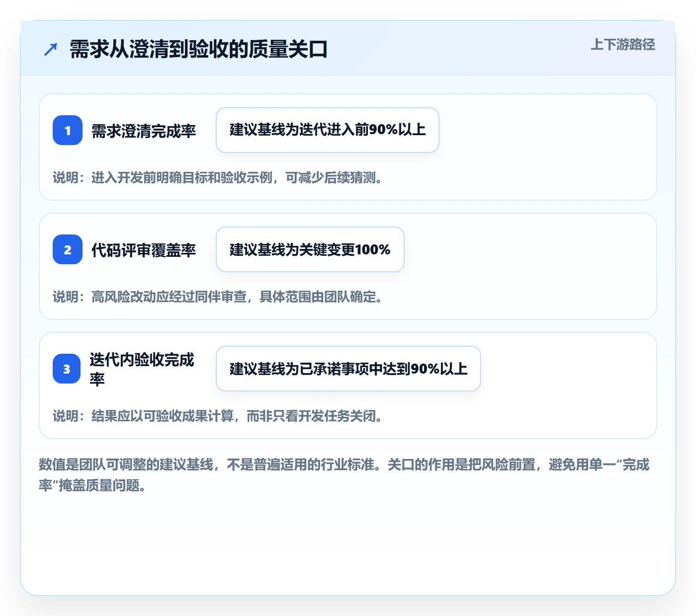Click the number 2 step badge
The height and width of the screenshot is (616, 696).
pyautogui.click(x=68, y=249)
